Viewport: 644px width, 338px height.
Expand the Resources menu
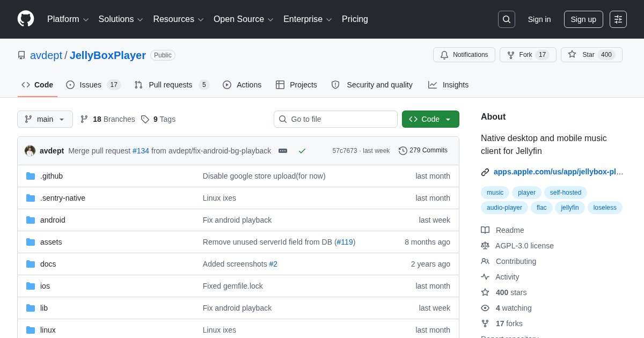point(179,19)
